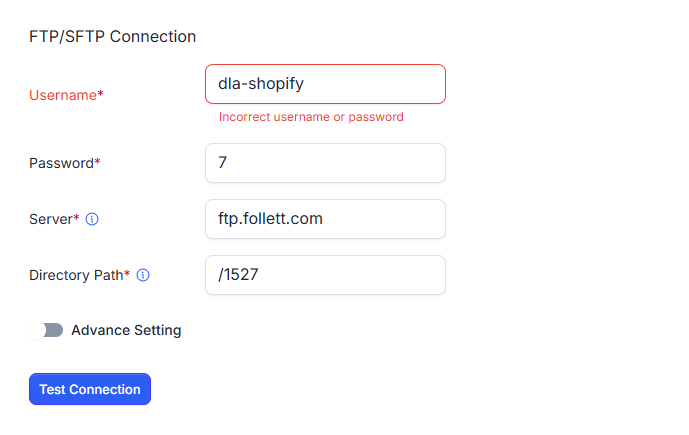Click the Directory Path info icon
The width and height of the screenshot is (689, 435).
pos(143,275)
